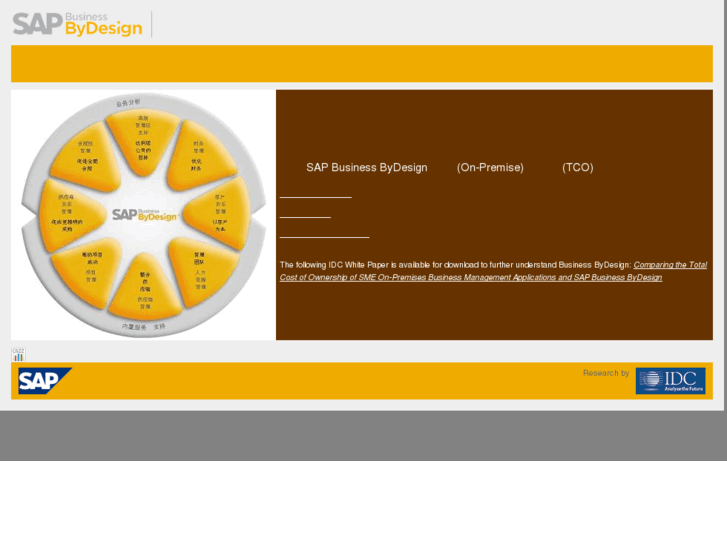Click the 'SAP Business ByDesign' title text

[367, 167]
